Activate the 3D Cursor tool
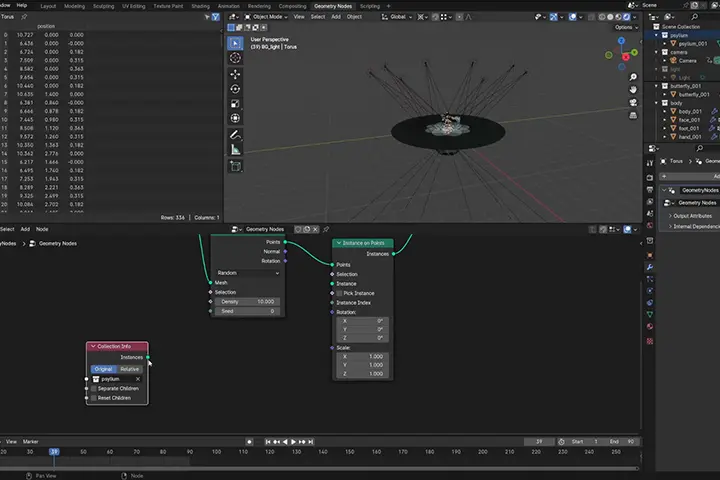720x480 pixels. click(x=235, y=58)
